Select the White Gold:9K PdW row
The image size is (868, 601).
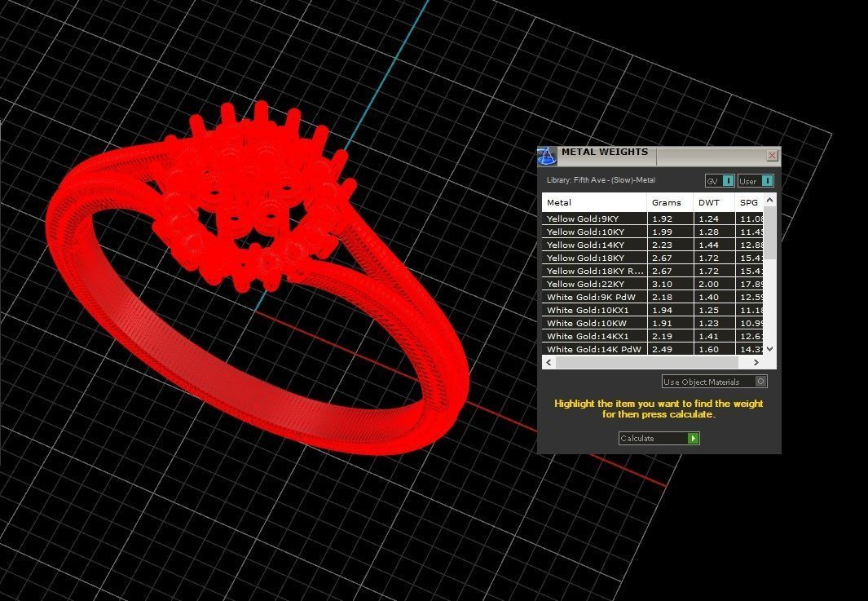pyautogui.click(x=653, y=298)
